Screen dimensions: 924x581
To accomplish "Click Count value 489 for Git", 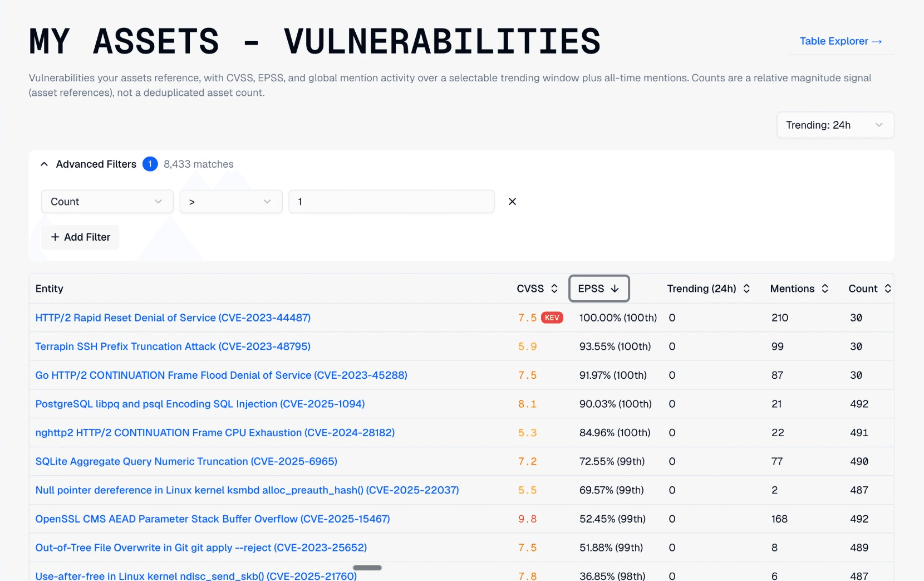I will (x=859, y=548).
